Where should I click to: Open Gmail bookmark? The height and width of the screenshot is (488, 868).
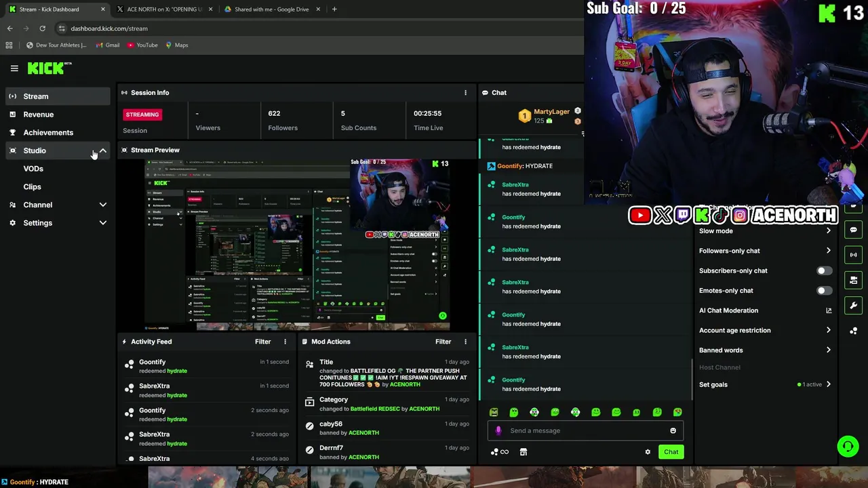(108, 45)
